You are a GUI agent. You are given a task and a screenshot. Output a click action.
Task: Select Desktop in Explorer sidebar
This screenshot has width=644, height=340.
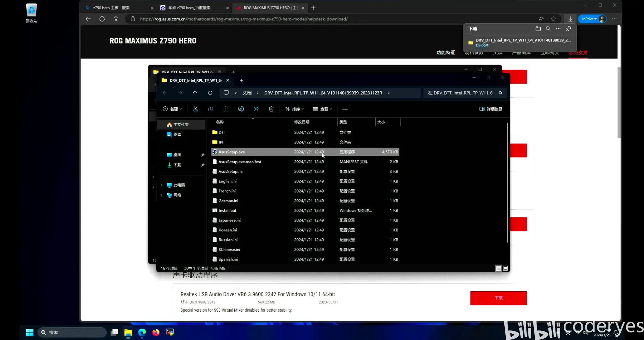[177, 155]
